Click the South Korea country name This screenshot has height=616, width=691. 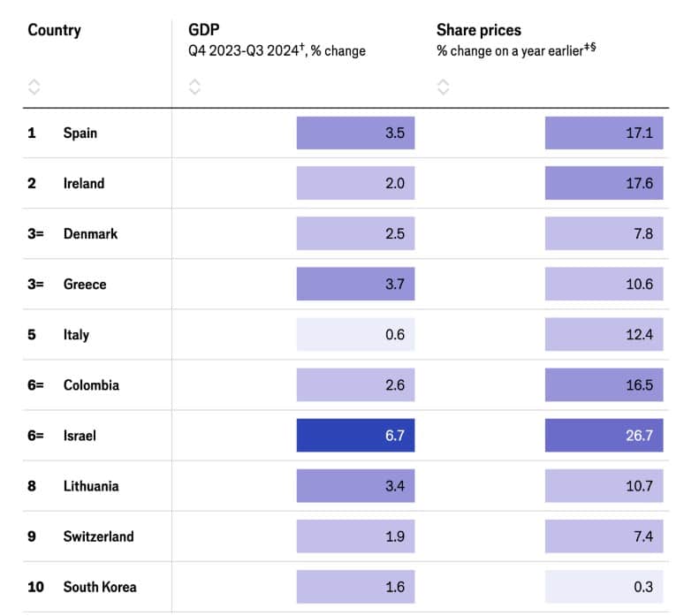pyautogui.click(x=100, y=587)
